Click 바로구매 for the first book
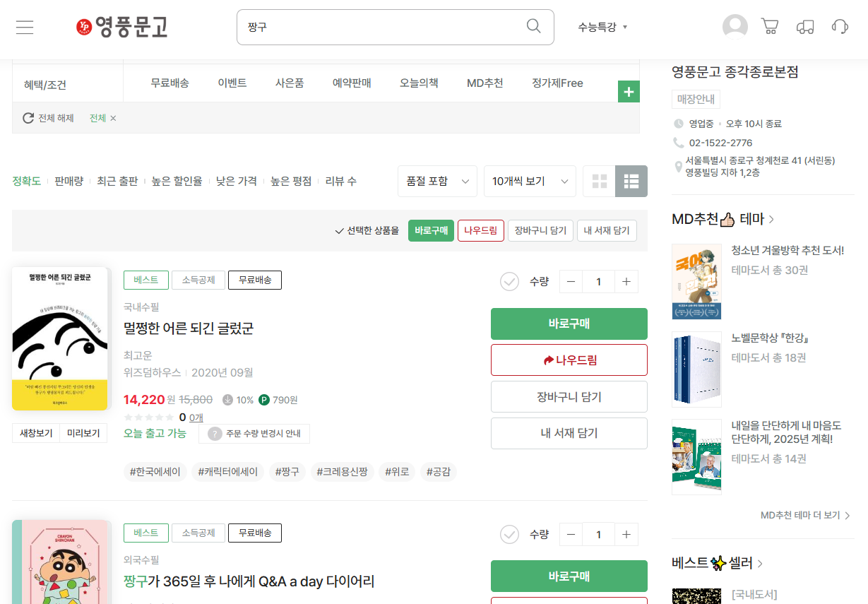This screenshot has height=604, width=868. pos(569,324)
